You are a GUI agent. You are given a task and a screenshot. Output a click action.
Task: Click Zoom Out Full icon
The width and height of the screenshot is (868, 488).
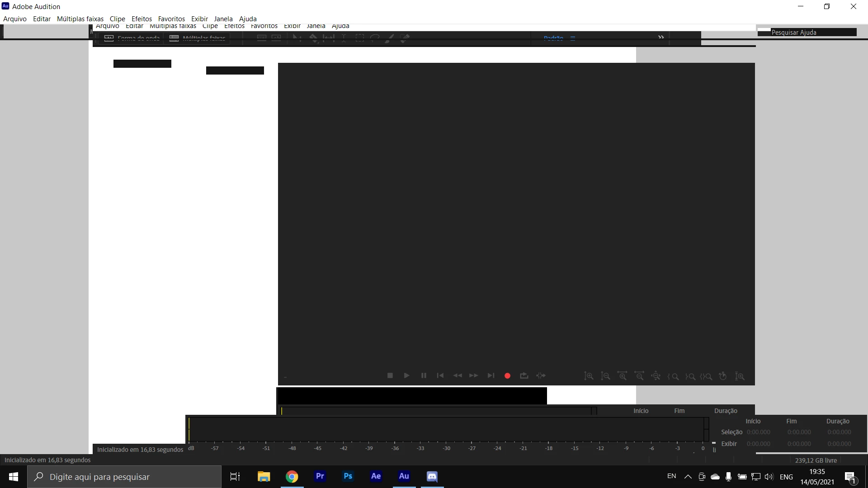656,376
